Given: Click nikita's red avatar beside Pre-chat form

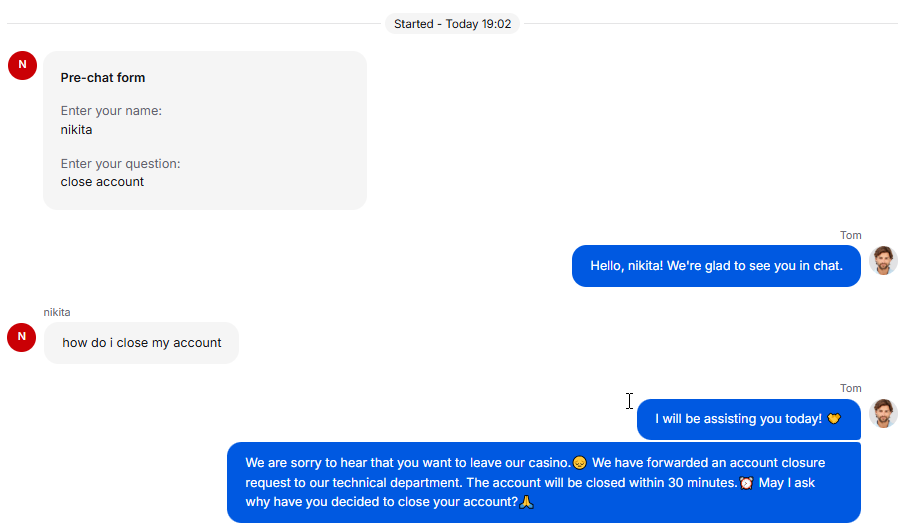Looking at the screenshot, I should point(23,65).
